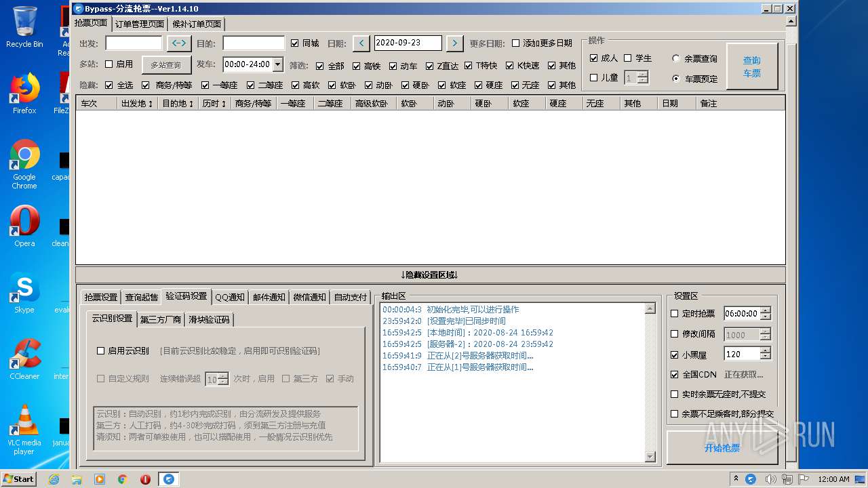868x488 pixels.
Task: Open media player taskbar icon
Action: [100, 479]
